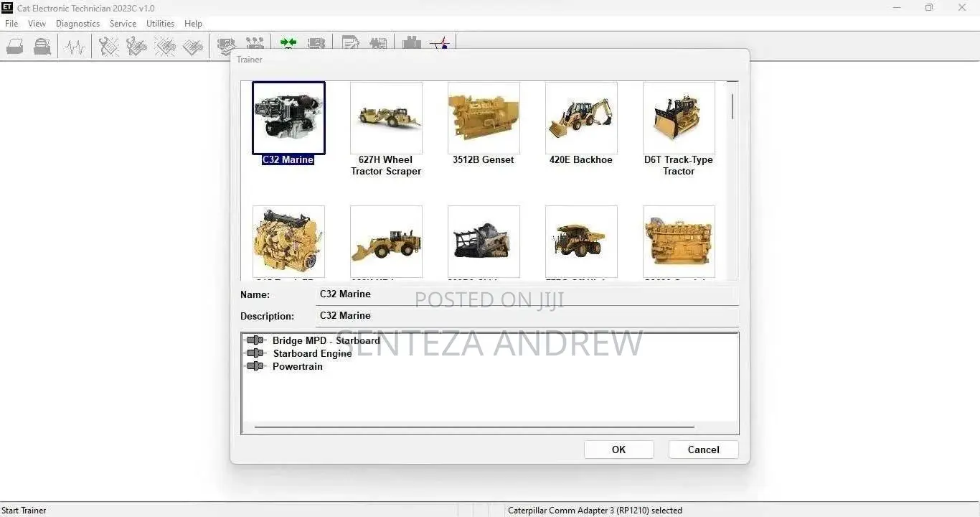Select the 3512B Genset thumbnail
980x517 pixels.
tap(484, 118)
